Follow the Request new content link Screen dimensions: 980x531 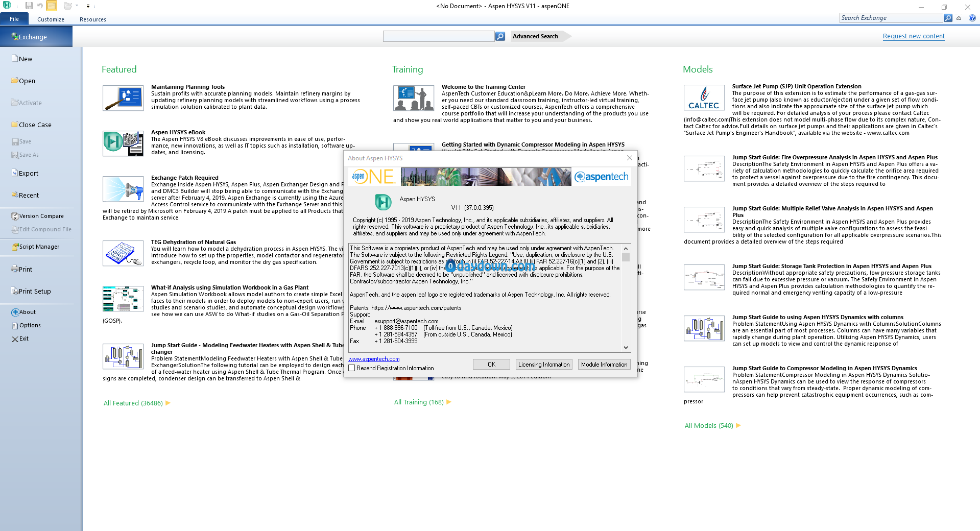click(x=914, y=36)
